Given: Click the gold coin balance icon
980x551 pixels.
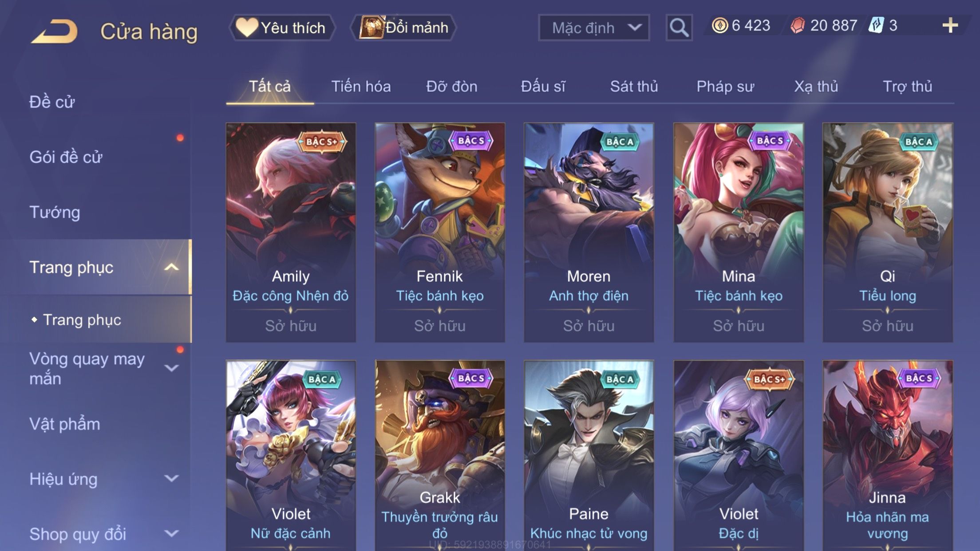Looking at the screenshot, I should (x=719, y=25).
